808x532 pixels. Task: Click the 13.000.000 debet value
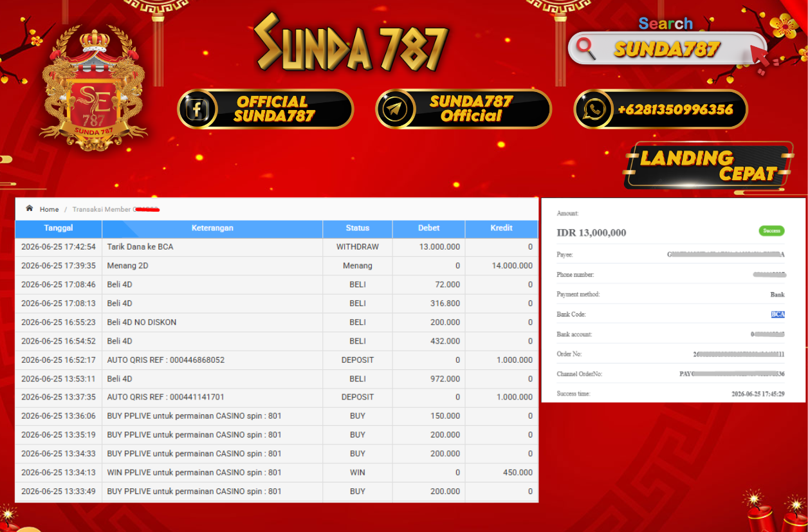[439, 247]
